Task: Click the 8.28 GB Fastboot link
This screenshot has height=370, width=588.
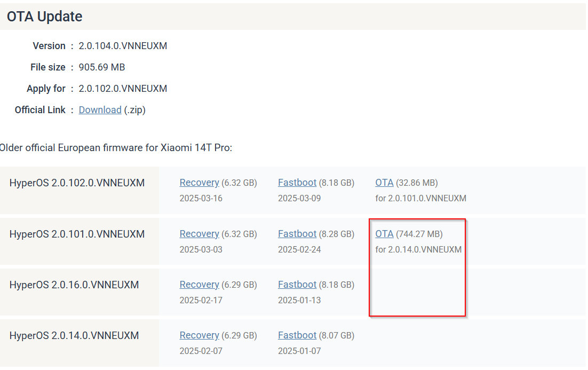Action: pos(297,234)
